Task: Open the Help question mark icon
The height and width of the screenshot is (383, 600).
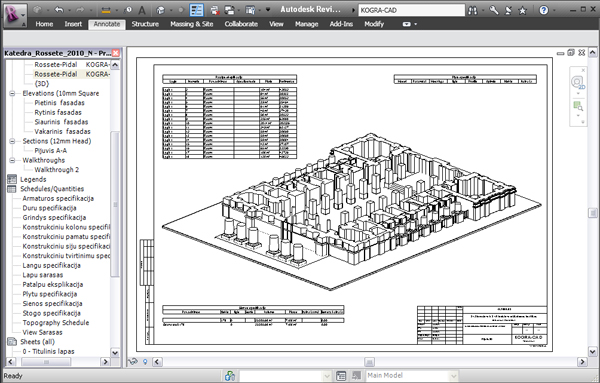Action: [x=544, y=10]
